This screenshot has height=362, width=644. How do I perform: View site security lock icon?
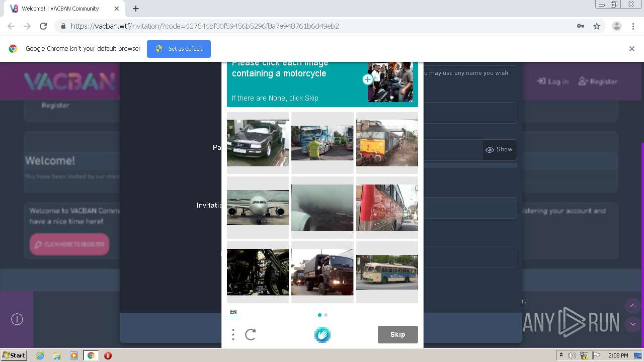click(x=63, y=26)
